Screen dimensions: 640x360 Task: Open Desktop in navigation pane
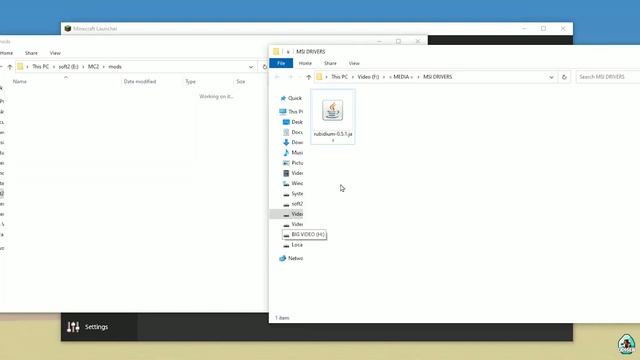click(293, 122)
